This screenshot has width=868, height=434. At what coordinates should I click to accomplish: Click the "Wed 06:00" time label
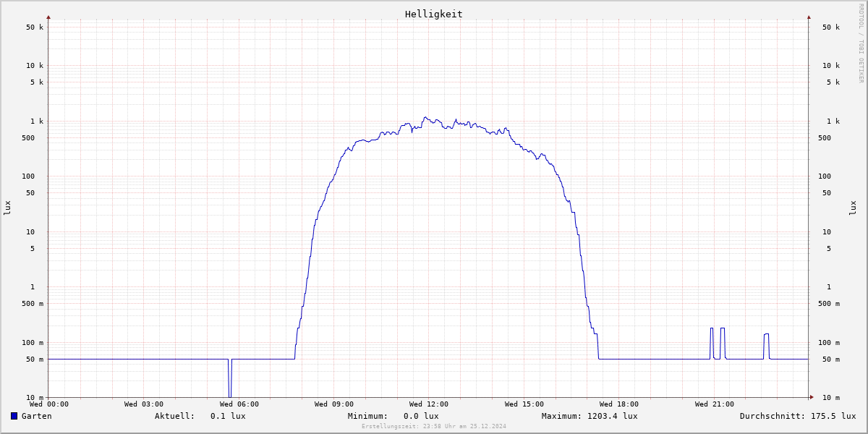coord(239,404)
